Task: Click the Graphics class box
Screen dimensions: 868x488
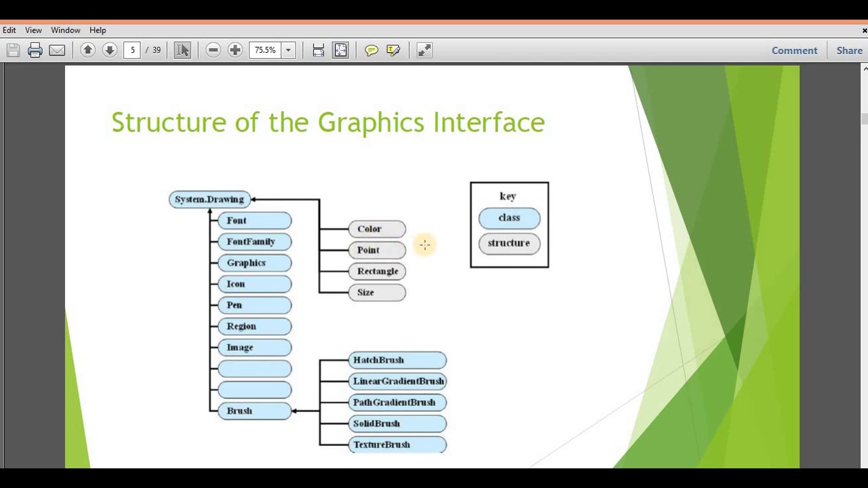Action: tap(254, 263)
